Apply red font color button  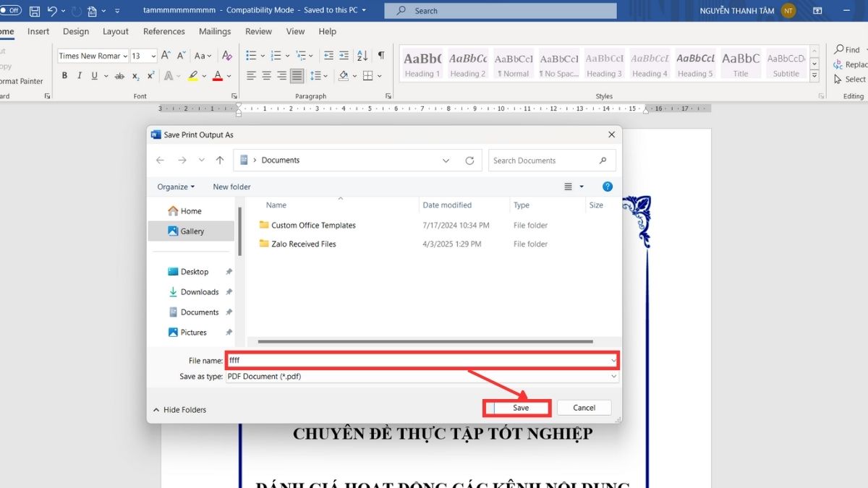tap(218, 76)
